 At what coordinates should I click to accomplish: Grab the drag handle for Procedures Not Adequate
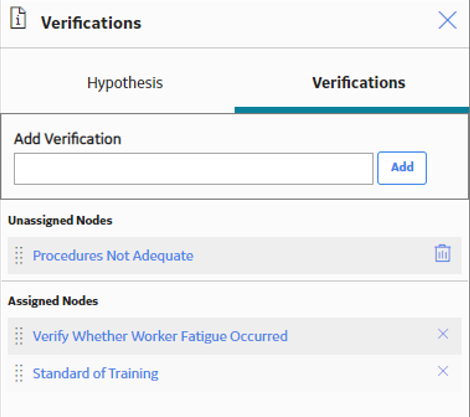click(x=19, y=256)
